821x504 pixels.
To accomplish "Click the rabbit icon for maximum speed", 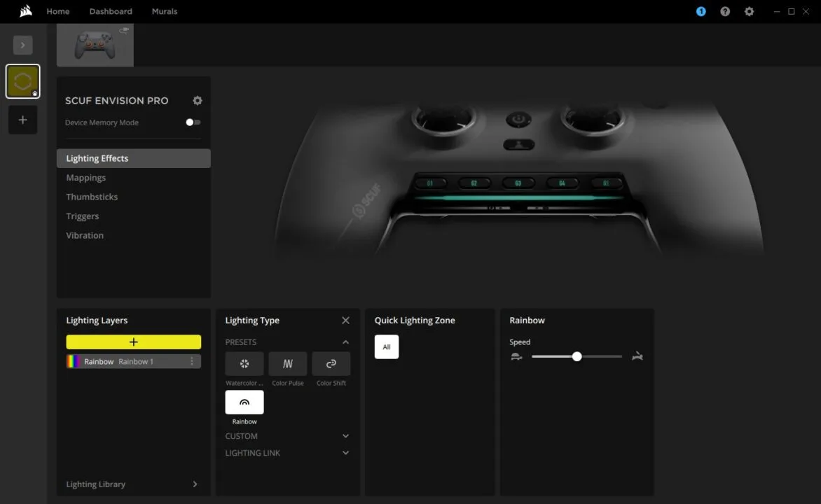I will 637,356.
